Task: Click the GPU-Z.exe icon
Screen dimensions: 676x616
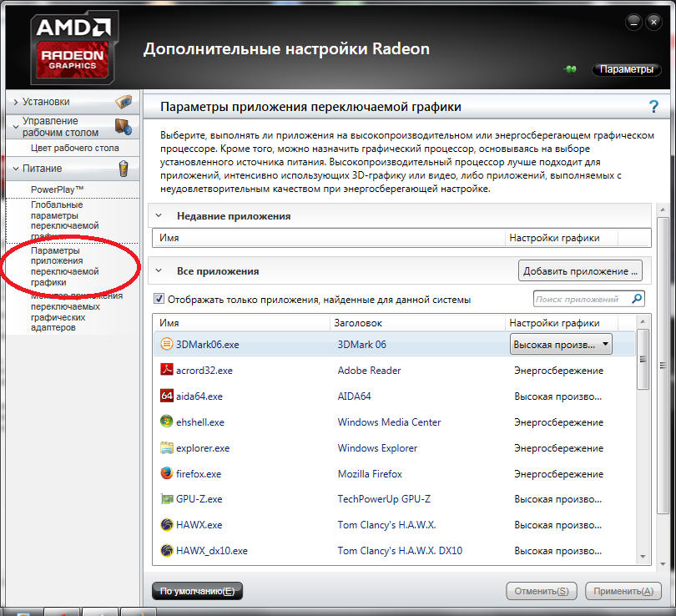Action: coord(166,499)
